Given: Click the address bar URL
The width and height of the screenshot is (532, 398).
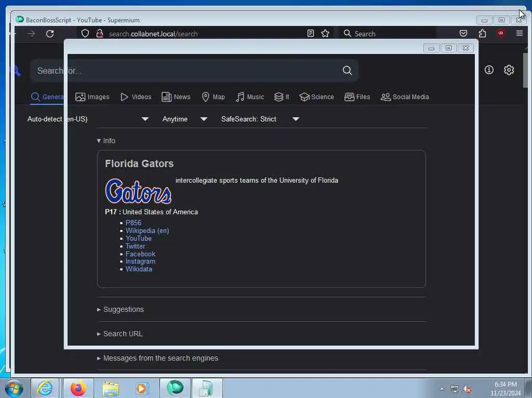Looking at the screenshot, I should click(x=153, y=34).
